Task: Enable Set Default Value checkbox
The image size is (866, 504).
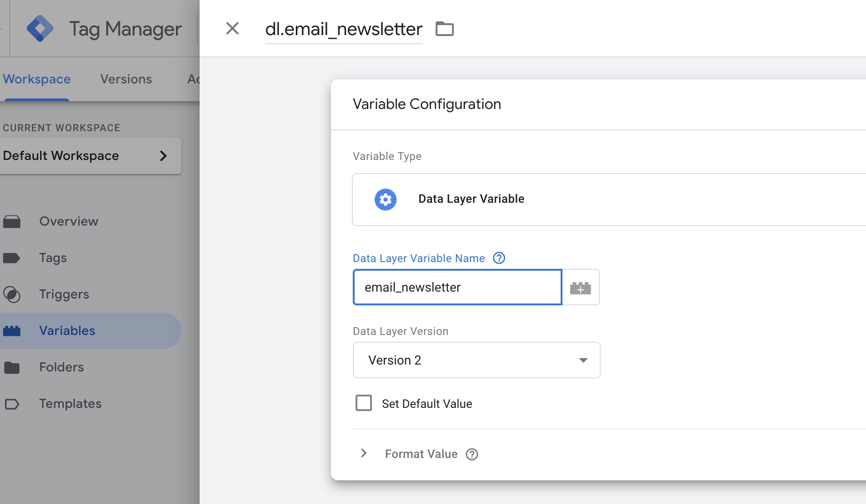Action: click(364, 403)
